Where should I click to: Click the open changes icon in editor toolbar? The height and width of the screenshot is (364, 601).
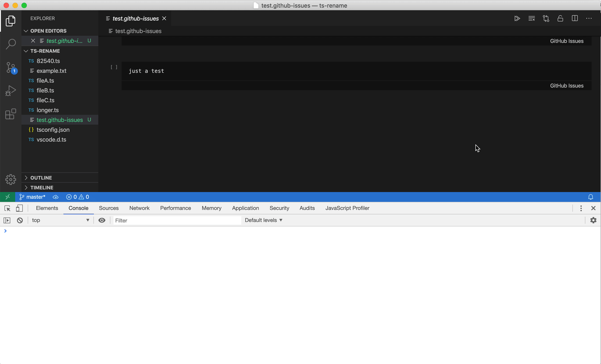tap(546, 18)
